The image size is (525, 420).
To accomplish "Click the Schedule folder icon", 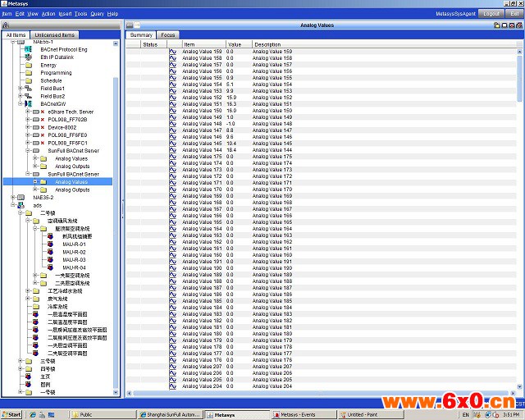I will (x=29, y=80).
